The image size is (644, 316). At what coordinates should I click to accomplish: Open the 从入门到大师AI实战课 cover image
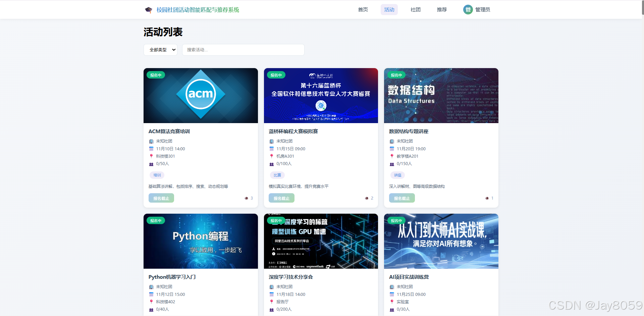(441, 241)
